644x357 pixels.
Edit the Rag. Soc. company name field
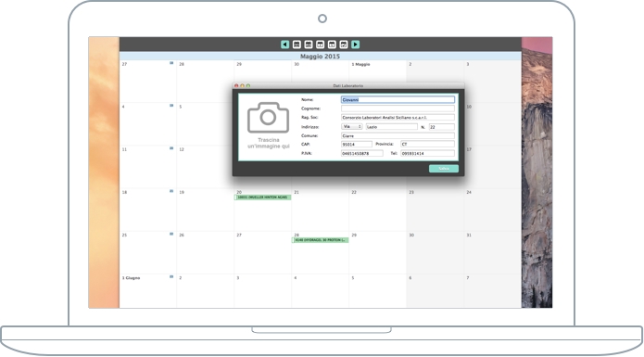[x=398, y=118]
